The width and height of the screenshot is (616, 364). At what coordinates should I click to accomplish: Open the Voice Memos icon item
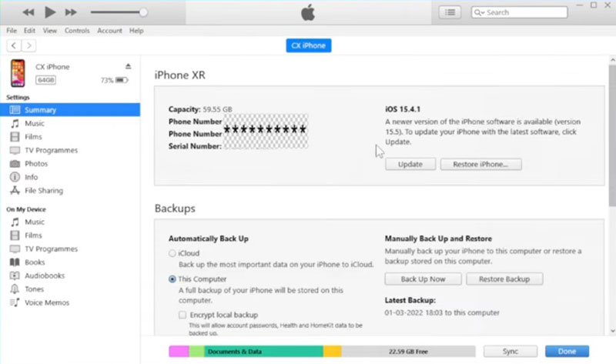(15, 302)
